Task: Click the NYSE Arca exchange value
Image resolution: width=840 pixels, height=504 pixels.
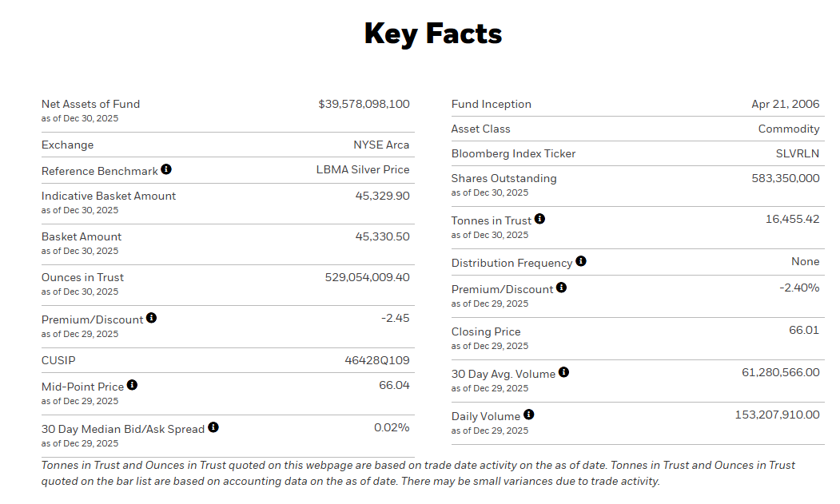Action: (381, 145)
